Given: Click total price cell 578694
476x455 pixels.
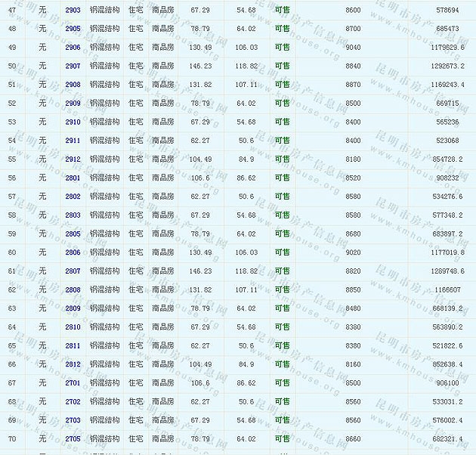Looking at the screenshot, I should [447, 10].
